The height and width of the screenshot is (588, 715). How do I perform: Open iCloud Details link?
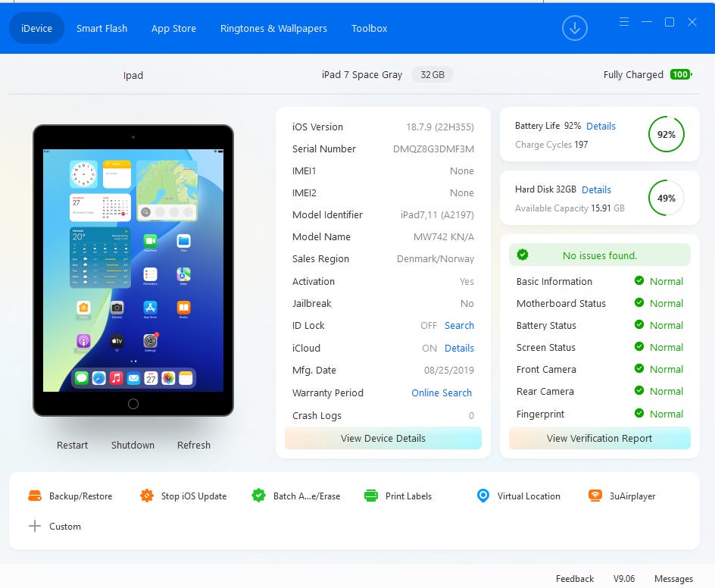point(459,348)
